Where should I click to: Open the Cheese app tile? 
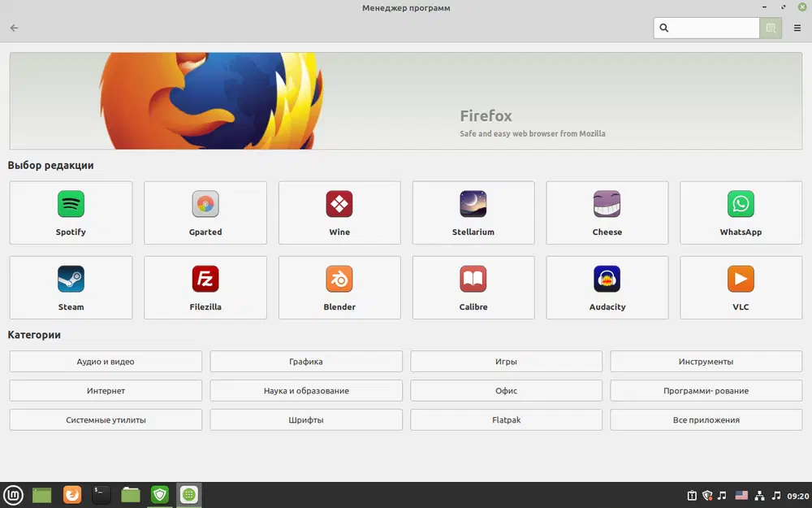click(x=607, y=212)
